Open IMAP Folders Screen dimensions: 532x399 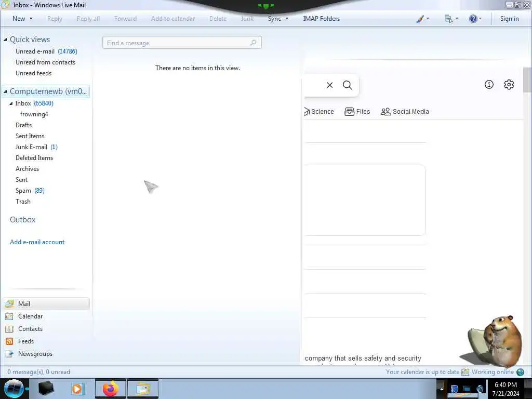(x=321, y=19)
